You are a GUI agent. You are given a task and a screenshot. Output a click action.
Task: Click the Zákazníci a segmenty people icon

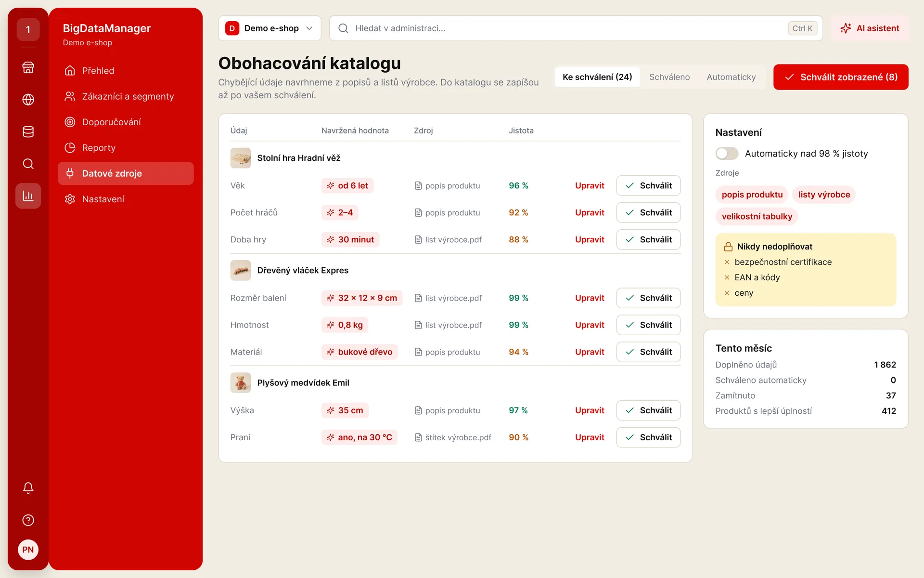tap(70, 96)
